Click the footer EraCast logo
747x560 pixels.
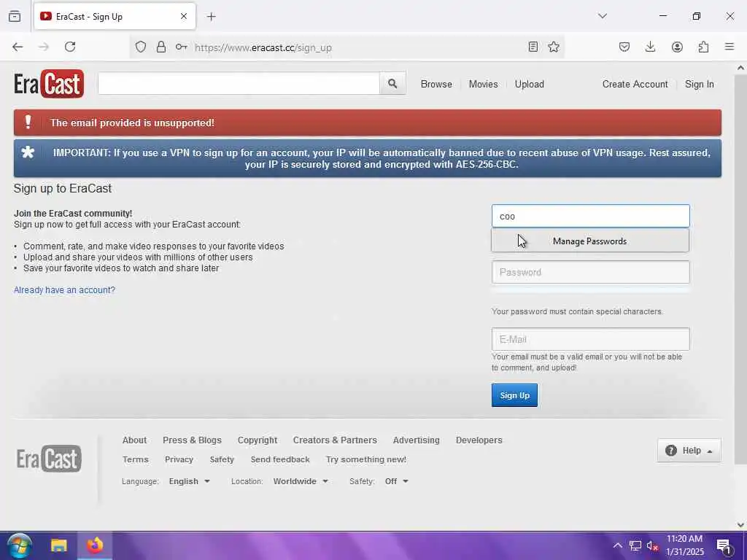tap(49, 458)
